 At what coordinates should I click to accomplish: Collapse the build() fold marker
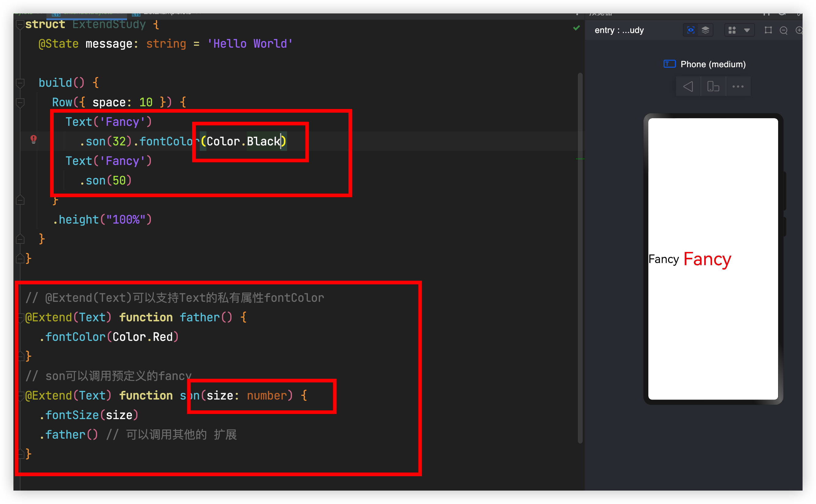[20, 83]
